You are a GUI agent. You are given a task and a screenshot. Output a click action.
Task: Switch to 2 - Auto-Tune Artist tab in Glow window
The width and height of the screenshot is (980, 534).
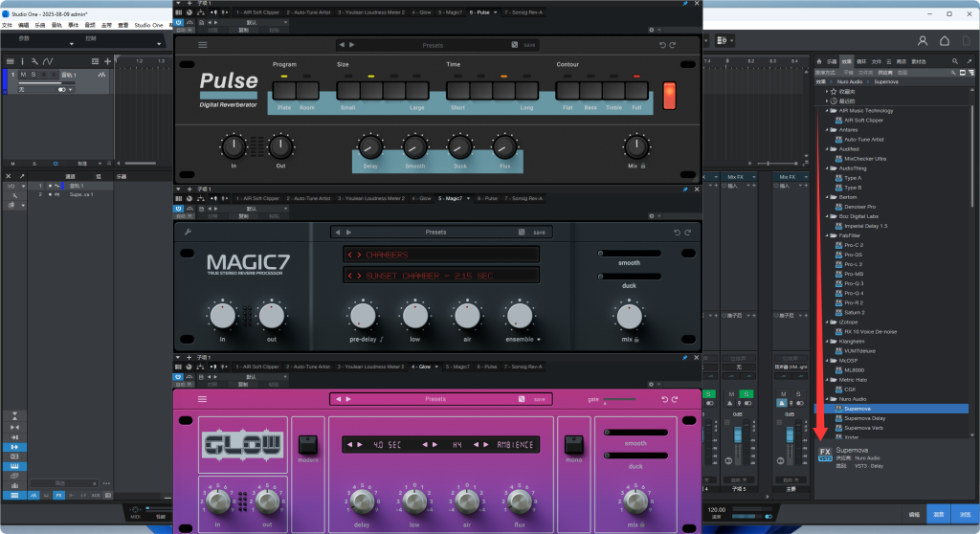308,367
